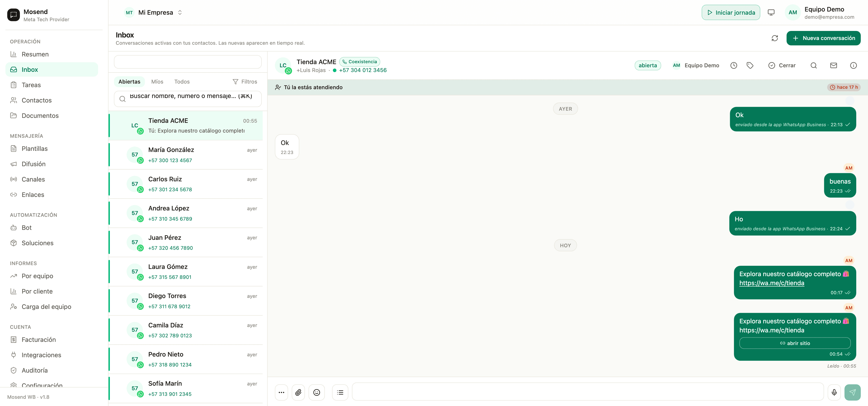Open Tienda ACME conversation in list

click(x=186, y=126)
